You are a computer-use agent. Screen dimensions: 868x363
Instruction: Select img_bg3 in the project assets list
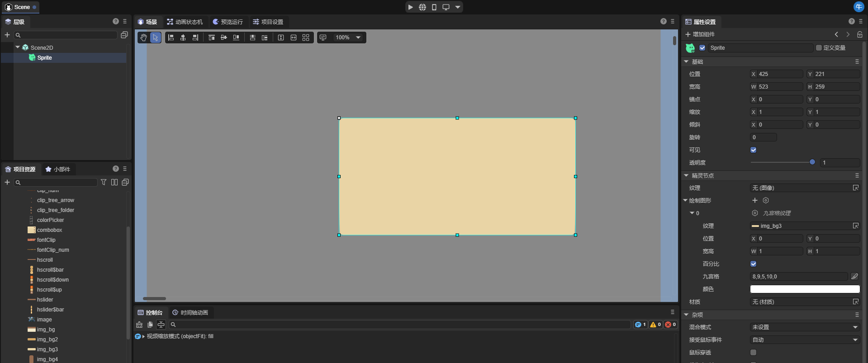(x=47, y=349)
